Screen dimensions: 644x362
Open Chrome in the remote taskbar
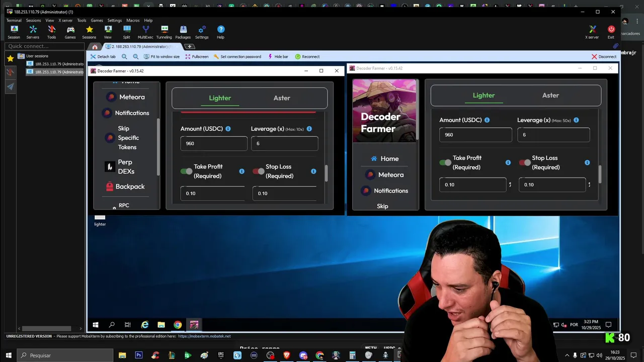(x=178, y=325)
